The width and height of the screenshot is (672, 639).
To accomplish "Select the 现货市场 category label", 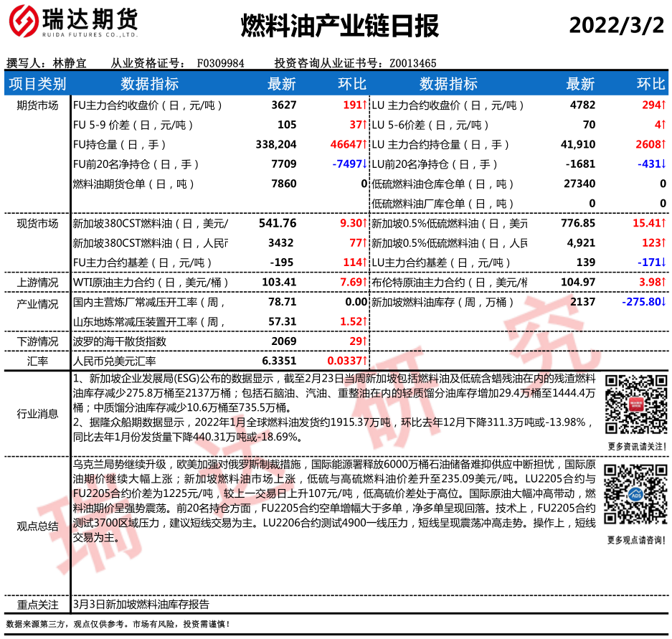I will tap(37, 224).
